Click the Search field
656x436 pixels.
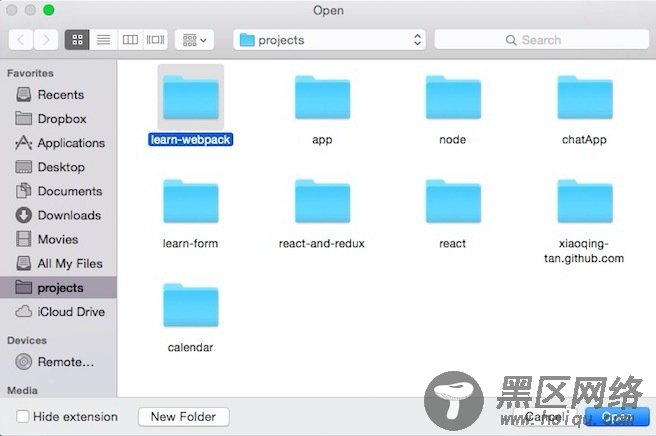(x=542, y=40)
